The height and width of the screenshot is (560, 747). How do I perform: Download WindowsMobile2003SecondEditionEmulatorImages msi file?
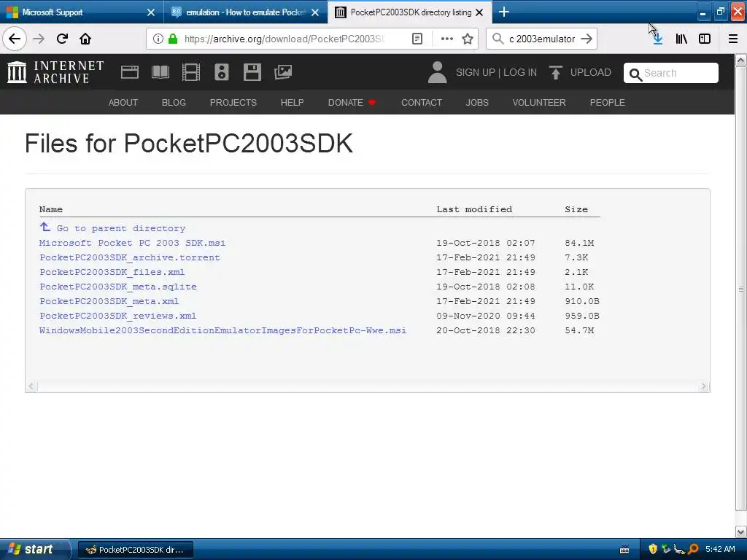[x=223, y=330]
